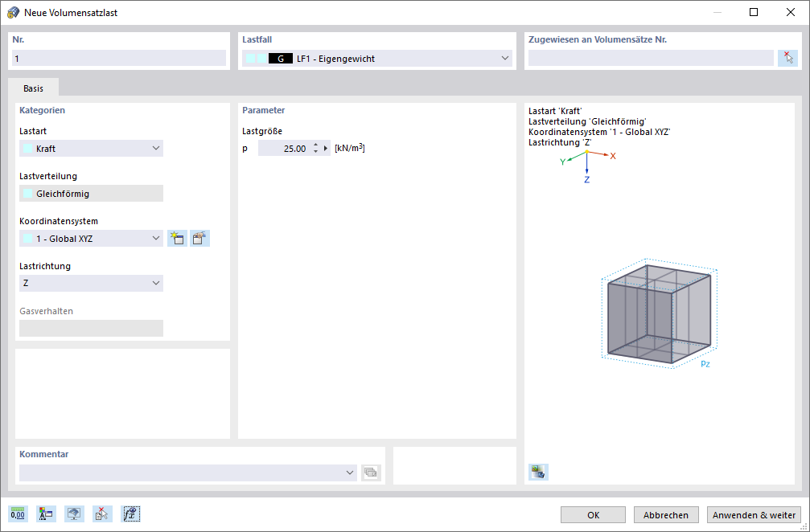Click the color/text display properties icon

[x=46, y=514]
